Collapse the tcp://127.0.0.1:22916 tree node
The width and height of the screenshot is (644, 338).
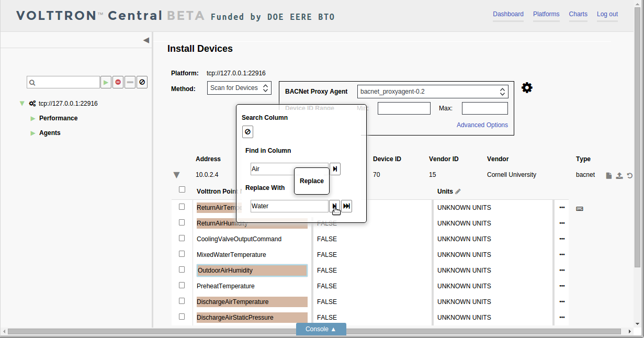pos(21,104)
